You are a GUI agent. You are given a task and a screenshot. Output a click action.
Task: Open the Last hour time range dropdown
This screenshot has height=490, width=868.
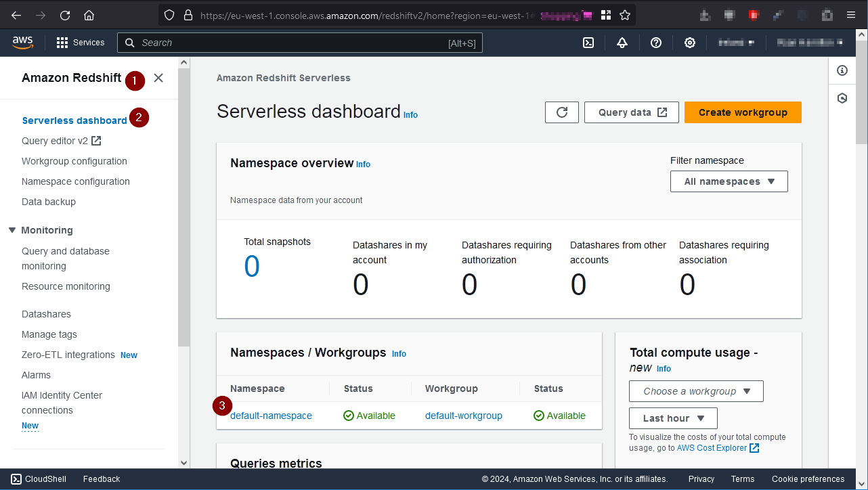[x=673, y=418]
